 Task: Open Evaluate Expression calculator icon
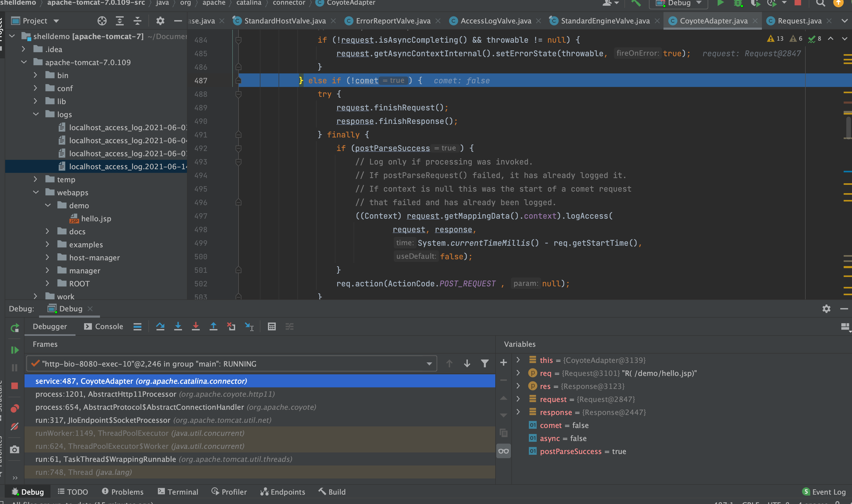click(x=272, y=326)
